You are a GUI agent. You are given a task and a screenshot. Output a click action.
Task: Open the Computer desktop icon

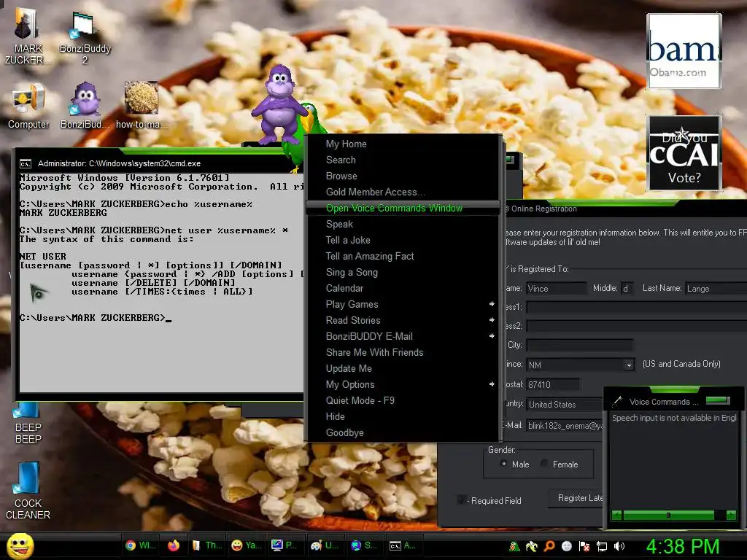28,106
